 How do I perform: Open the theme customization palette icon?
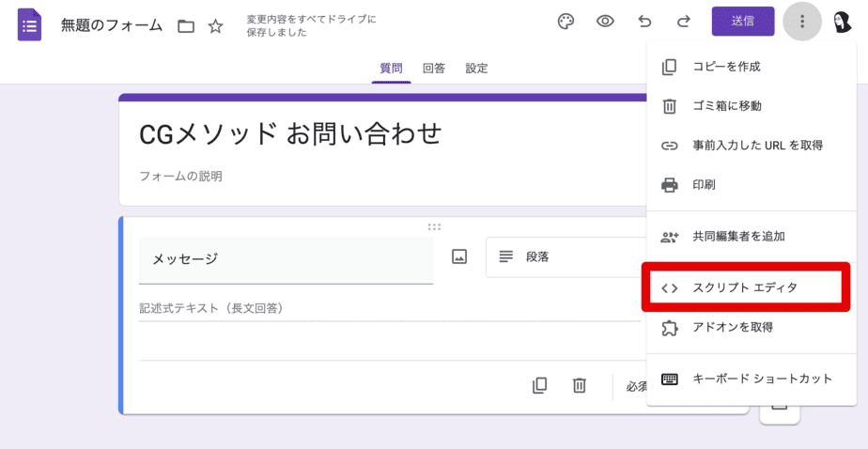click(566, 22)
